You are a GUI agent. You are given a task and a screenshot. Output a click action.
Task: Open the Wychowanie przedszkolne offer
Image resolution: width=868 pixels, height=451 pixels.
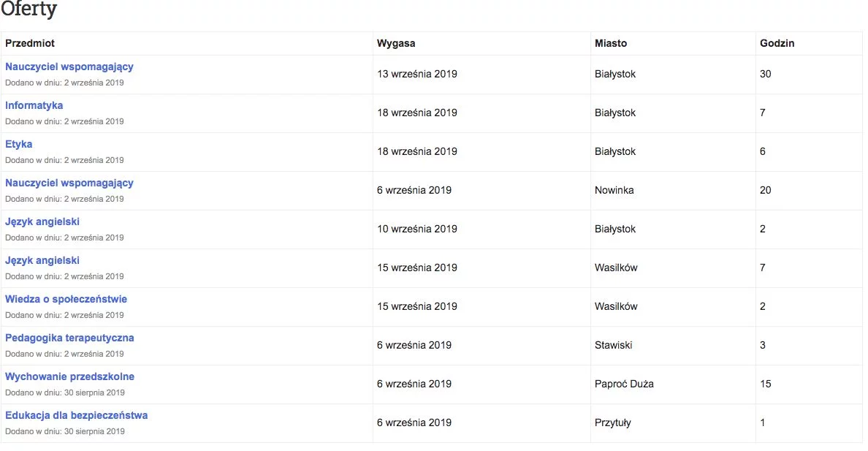click(69, 376)
